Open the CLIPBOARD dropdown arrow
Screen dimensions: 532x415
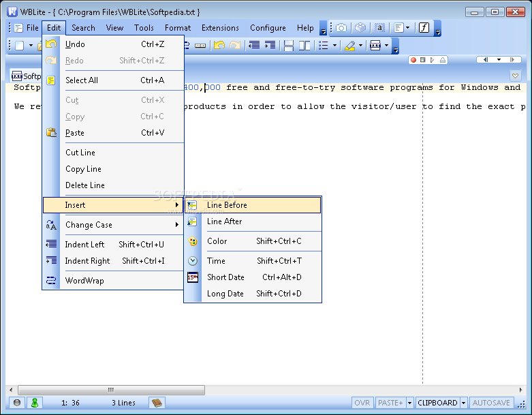pos(463,403)
